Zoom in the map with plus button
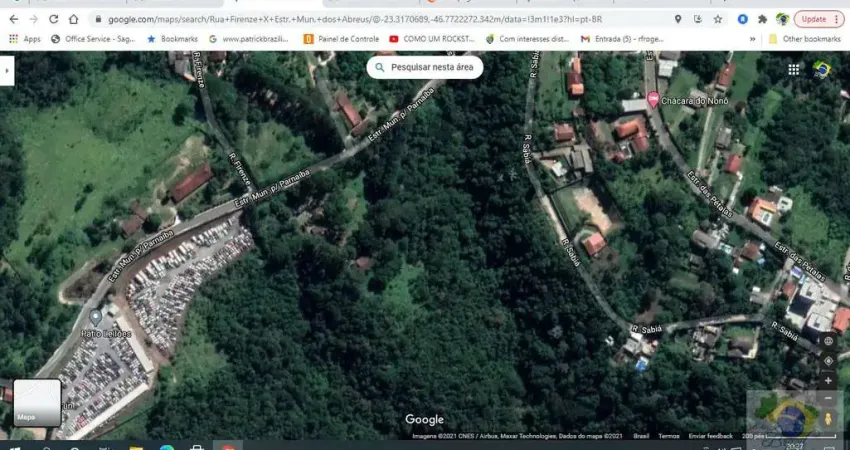This screenshot has width=850, height=450. [828, 381]
